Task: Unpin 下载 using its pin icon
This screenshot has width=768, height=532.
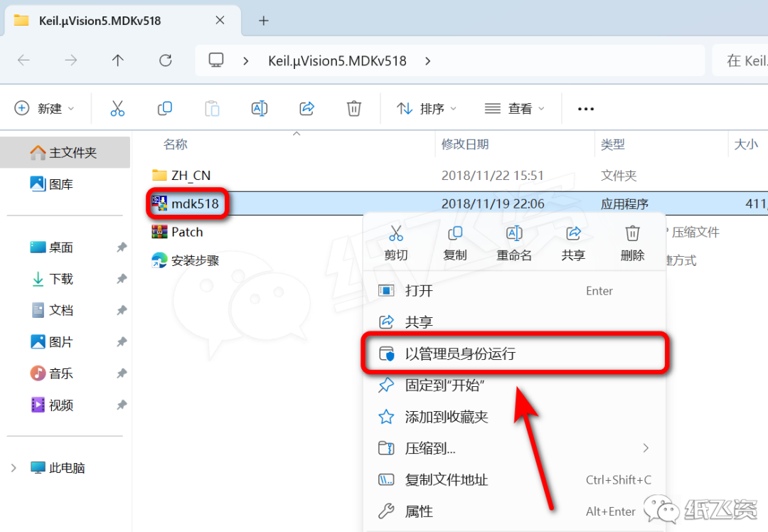Action: point(122,279)
